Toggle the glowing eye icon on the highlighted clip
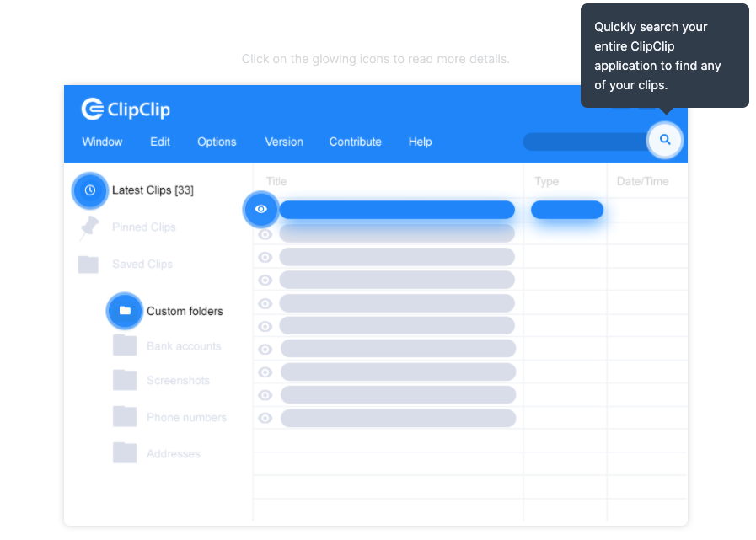Viewport: 756px width, 540px height. 260,209
